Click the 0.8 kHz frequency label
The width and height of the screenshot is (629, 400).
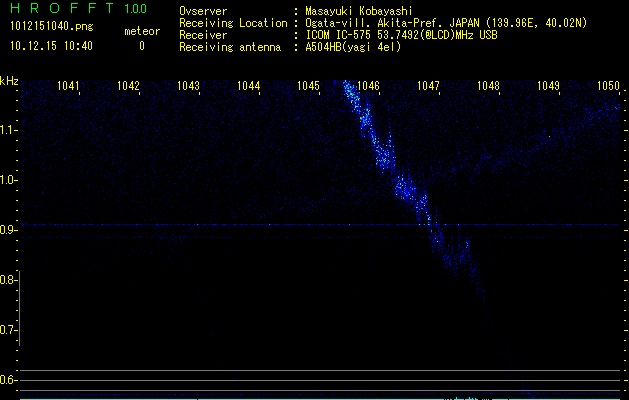coord(7,280)
